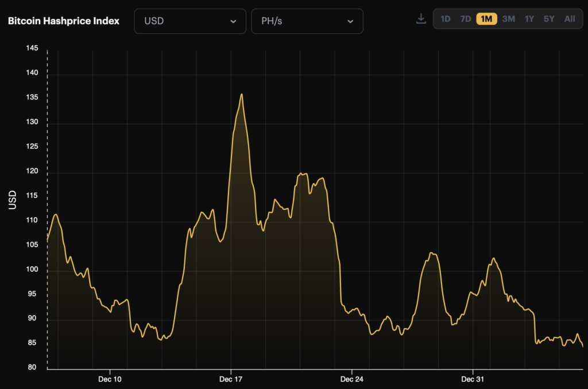Click the Dec 24 x-axis date label

351,379
